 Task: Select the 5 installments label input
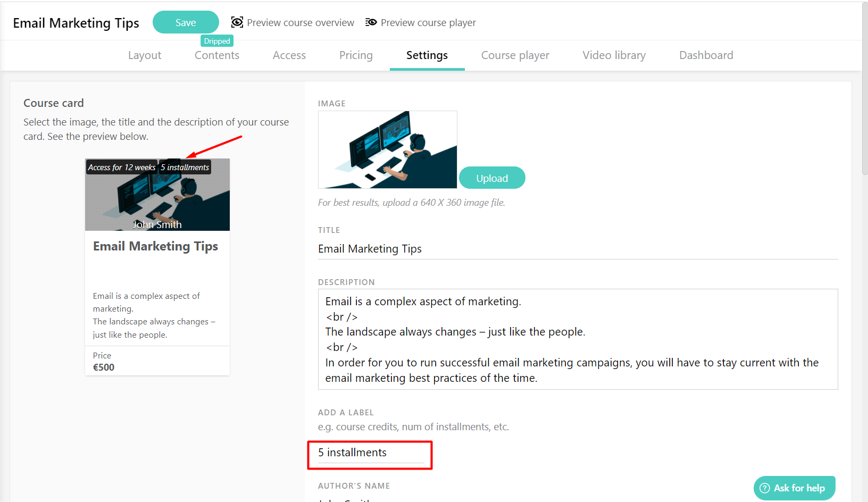[x=369, y=453]
